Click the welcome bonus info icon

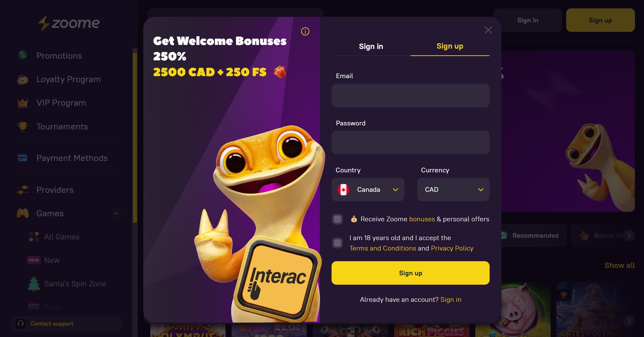tap(305, 32)
